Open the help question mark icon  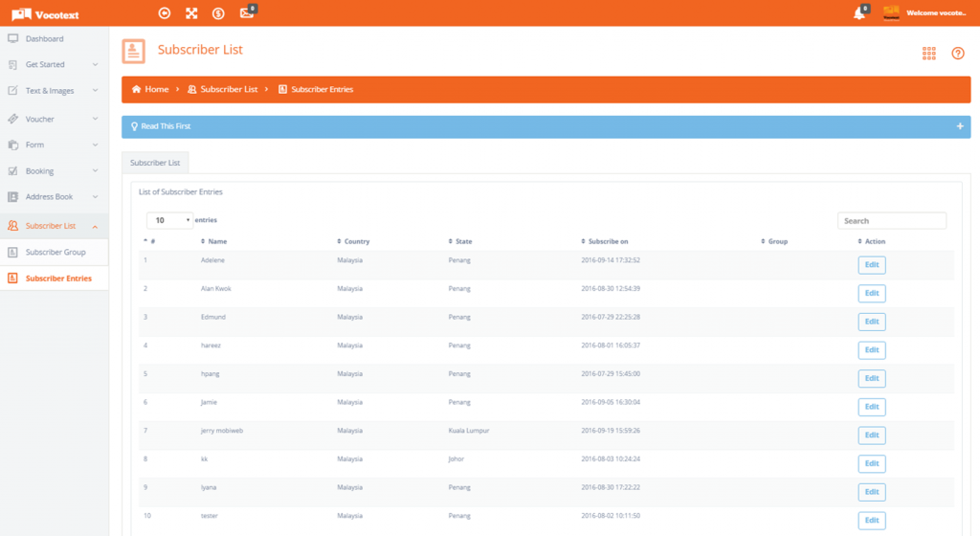(x=957, y=53)
